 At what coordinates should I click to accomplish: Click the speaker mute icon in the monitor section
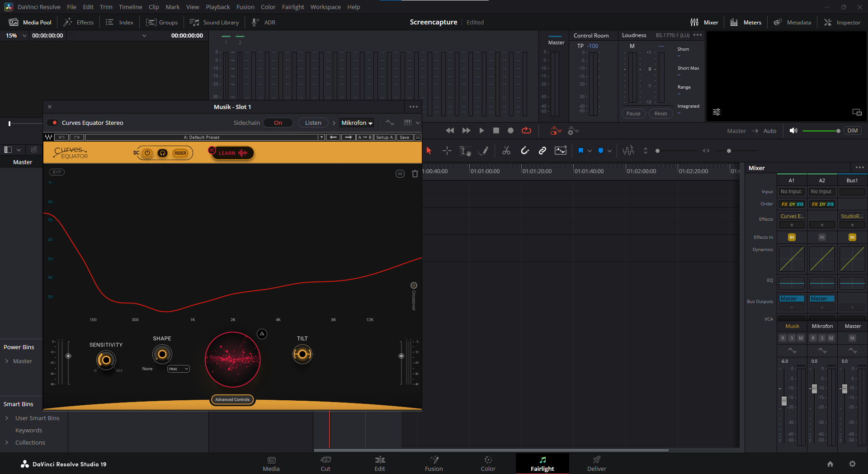tap(793, 131)
